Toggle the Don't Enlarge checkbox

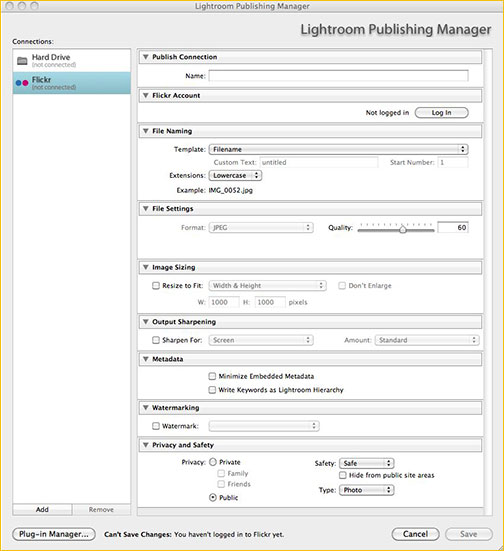tap(342, 285)
